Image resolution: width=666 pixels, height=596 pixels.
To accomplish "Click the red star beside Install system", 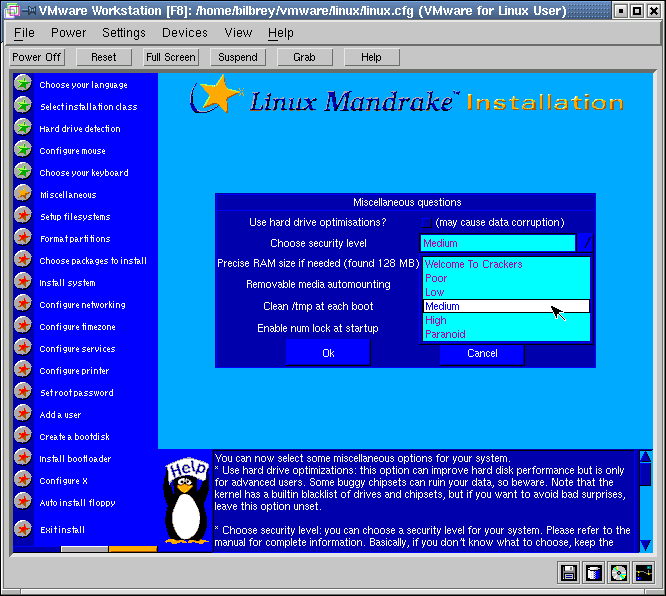I will (23, 282).
